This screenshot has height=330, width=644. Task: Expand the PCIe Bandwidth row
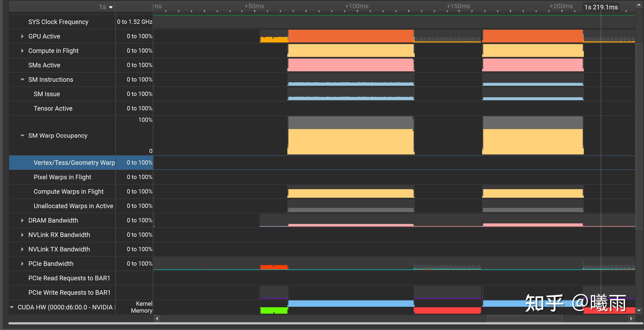click(22, 264)
